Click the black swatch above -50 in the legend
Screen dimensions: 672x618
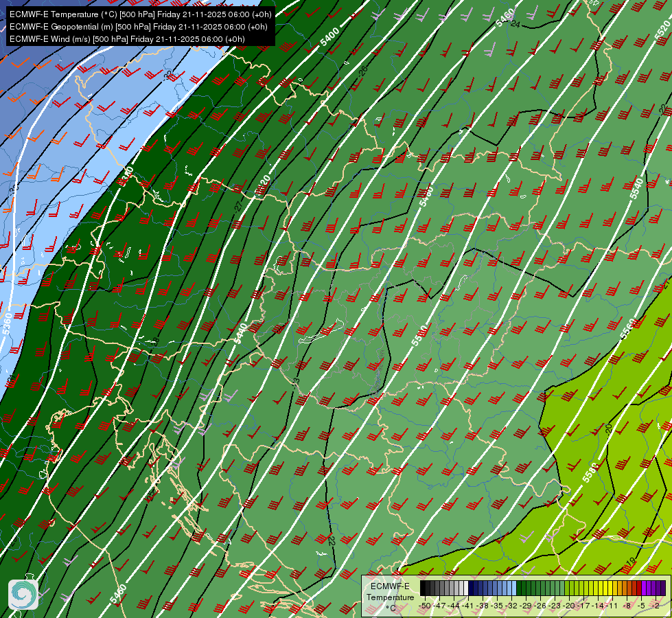point(423,588)
